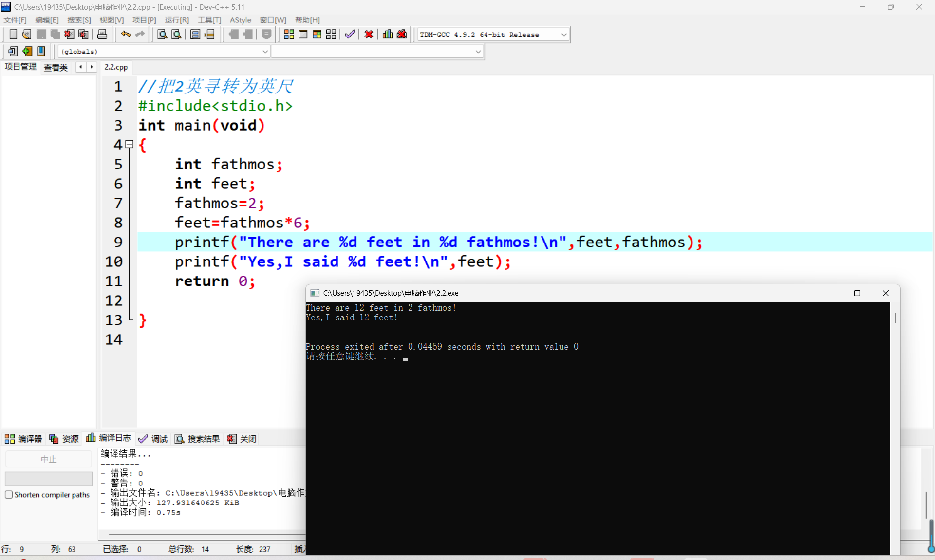
Task: Click the Print toolbar icon
Action: tap(102, 34)
